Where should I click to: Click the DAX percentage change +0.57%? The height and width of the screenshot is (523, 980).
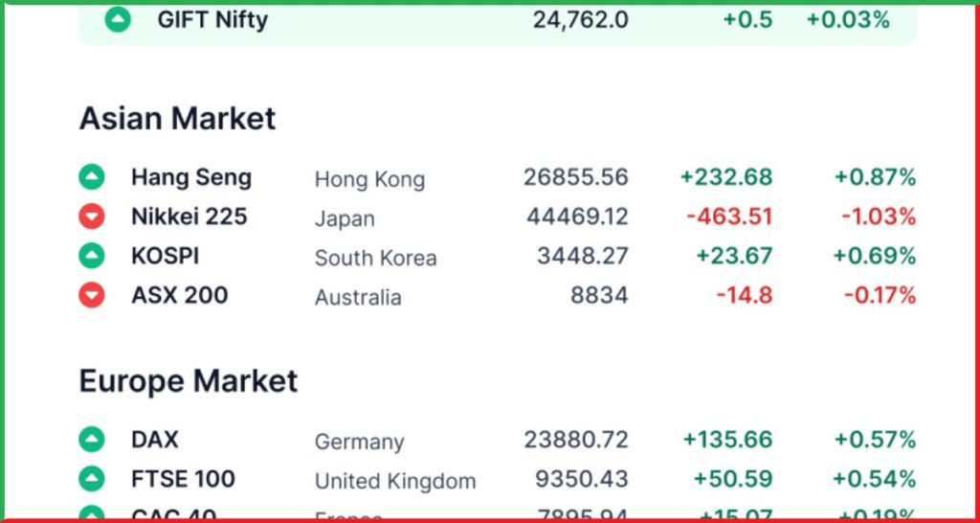[875, 440]
